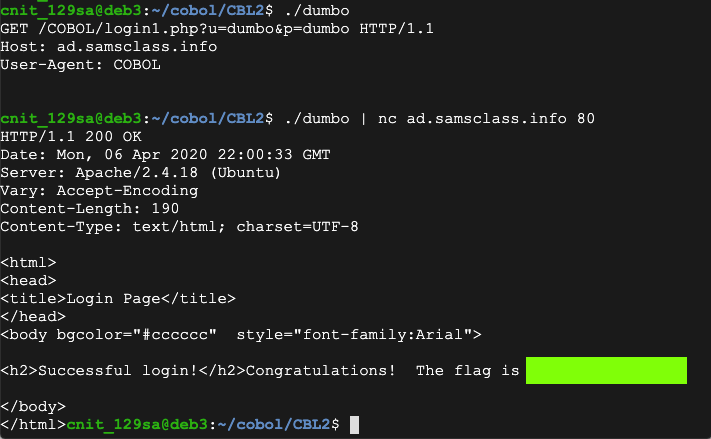Click the Host: ad.samsclass.info line
The height and width of the screenshot is (439, 711).
[x=109, y=46]
